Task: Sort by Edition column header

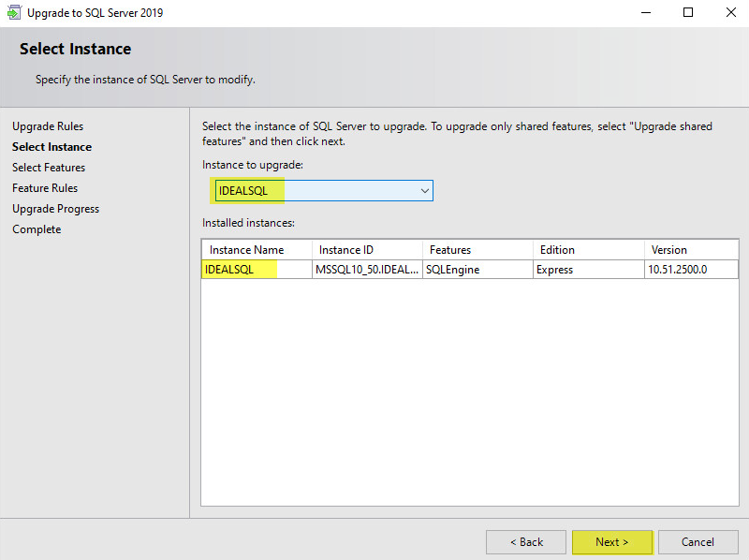Action: [x=589, y=250]
